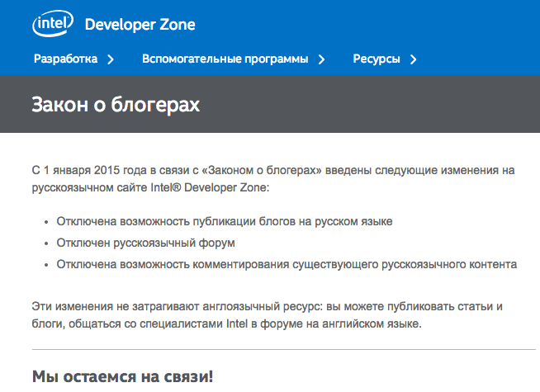Open the Разработка menu
The image size is (540, 392).
coord(65,59)
